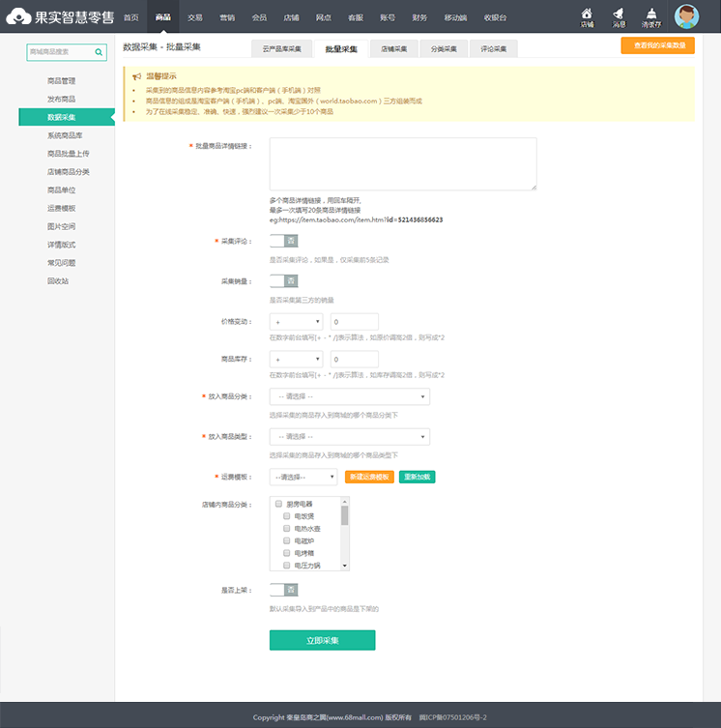Screen dimensions: 721x728
Task: Tick the 电磁炉 checkbox
Action: click(286, 540)
